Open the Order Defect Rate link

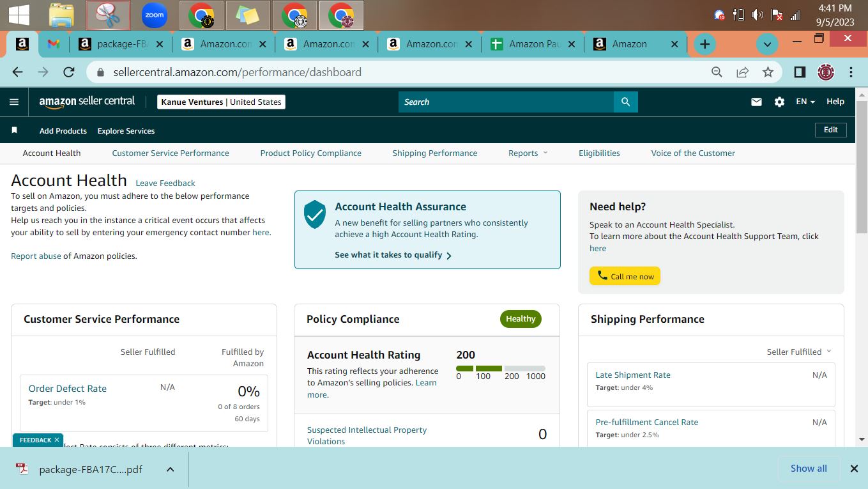pos(68,389)
